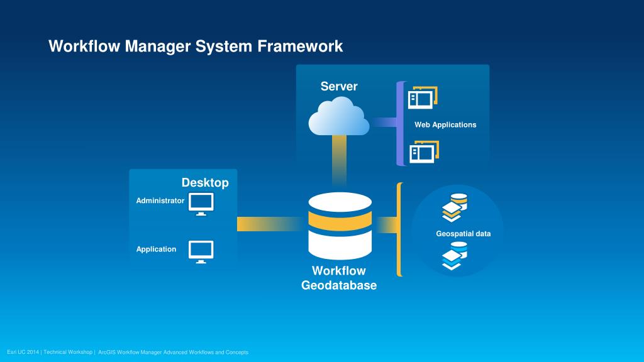Click the "Administrator" label
Image resolution: width=644 pixels, height=362 pixels.
160,200
